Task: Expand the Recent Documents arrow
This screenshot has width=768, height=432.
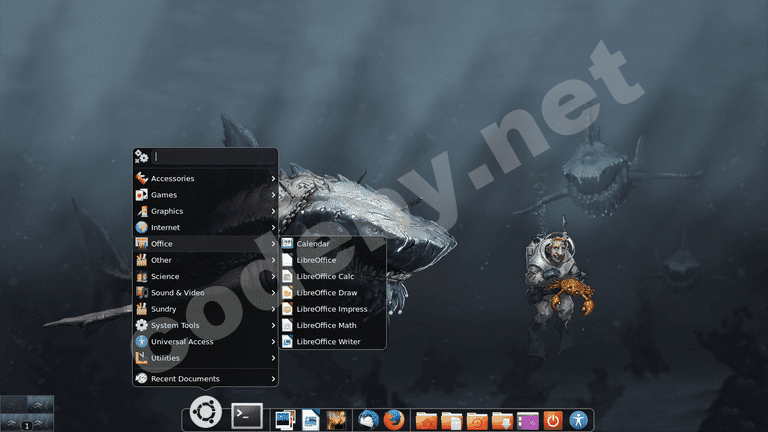Action: 273,379
